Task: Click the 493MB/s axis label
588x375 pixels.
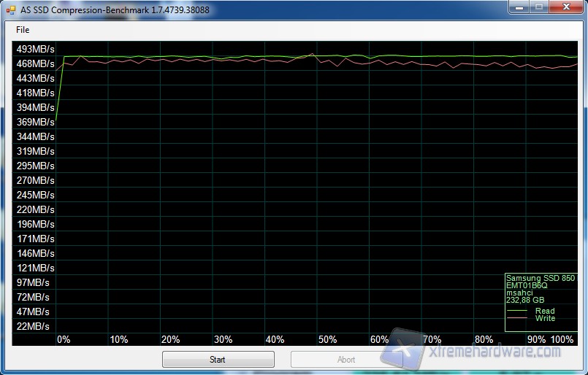Action: point(34,49)
